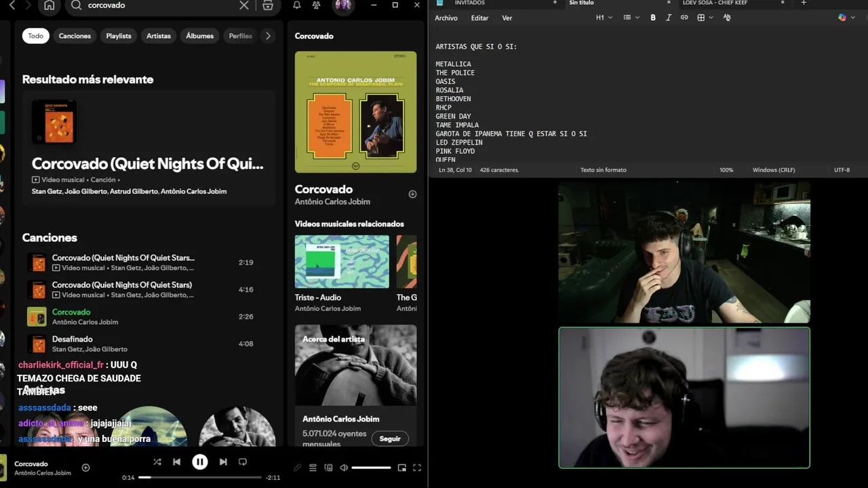Open 'Stan Getz, João Gilberto' link under Desafinado

90,349
